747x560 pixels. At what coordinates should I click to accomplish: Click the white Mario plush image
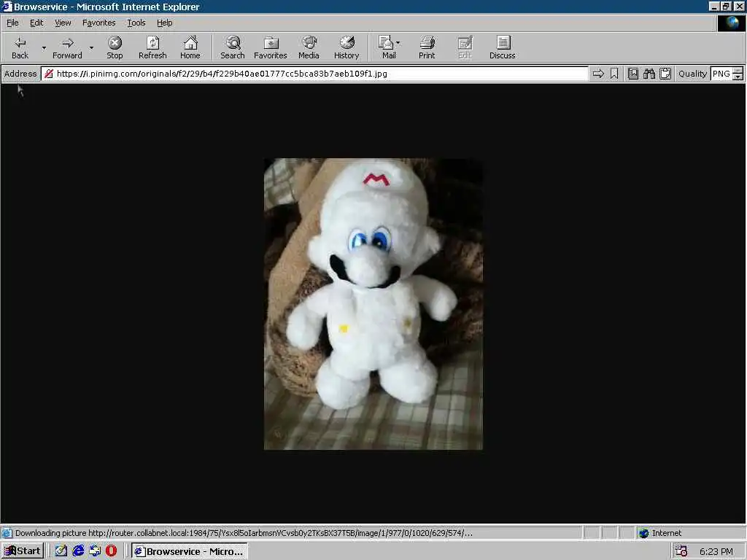click(x=373, y=304)
